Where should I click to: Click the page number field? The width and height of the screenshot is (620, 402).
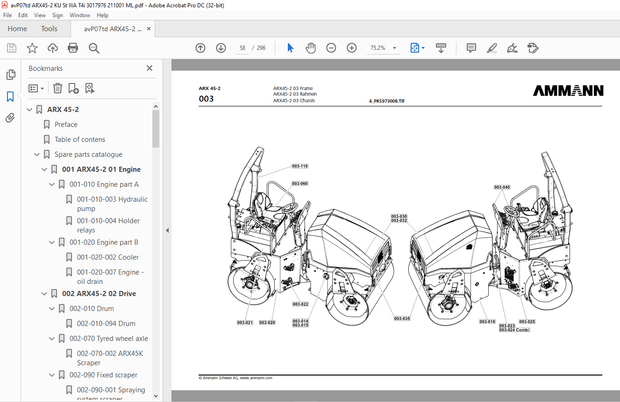(x=242, y=48)
